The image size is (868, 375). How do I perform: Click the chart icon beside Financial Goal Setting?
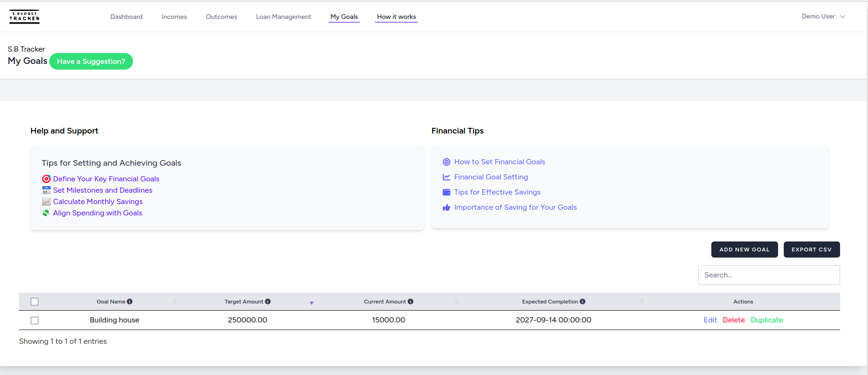tap(446, 177)
